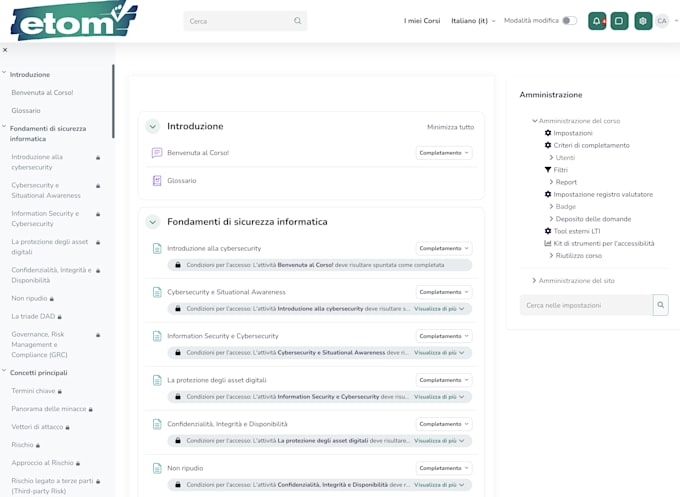The height and width of the screenshot is (497, 680).
Task: Expand Deposito delle domande node
Action: [x=551, y=219]
